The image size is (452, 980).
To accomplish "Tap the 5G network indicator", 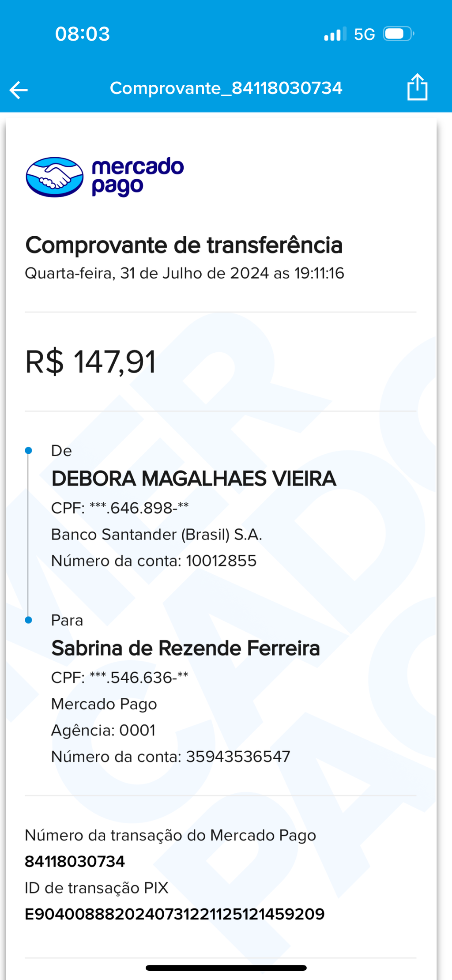I will coord(365,34).
